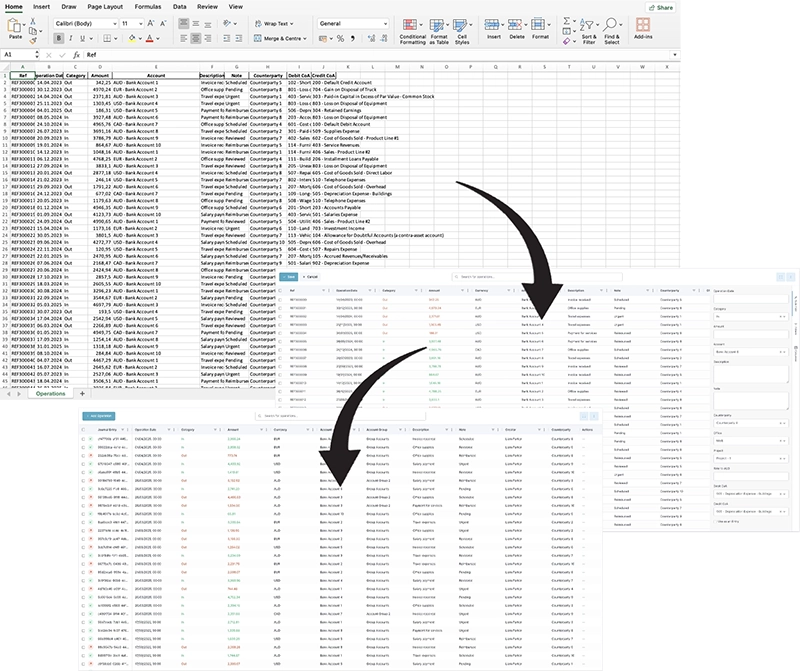
Task: Click the Save button above the Ref table
Action: pos(289,276)
